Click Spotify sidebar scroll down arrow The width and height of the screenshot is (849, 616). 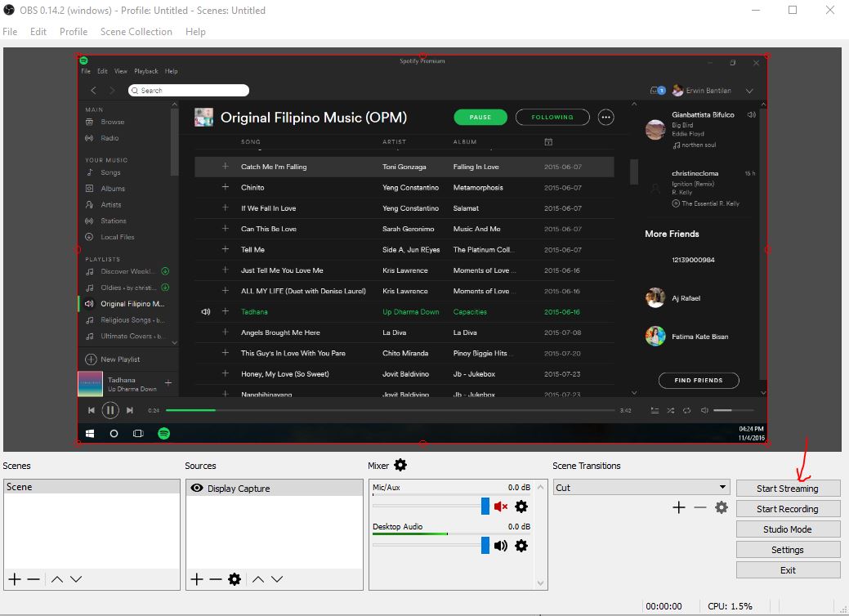[x=174, y=342]
